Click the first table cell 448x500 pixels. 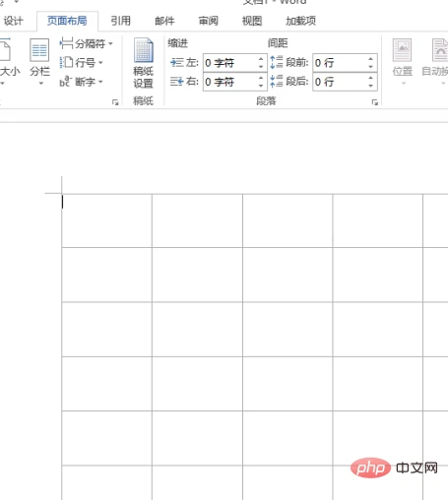pyautogui.click(x=107, y=220)
